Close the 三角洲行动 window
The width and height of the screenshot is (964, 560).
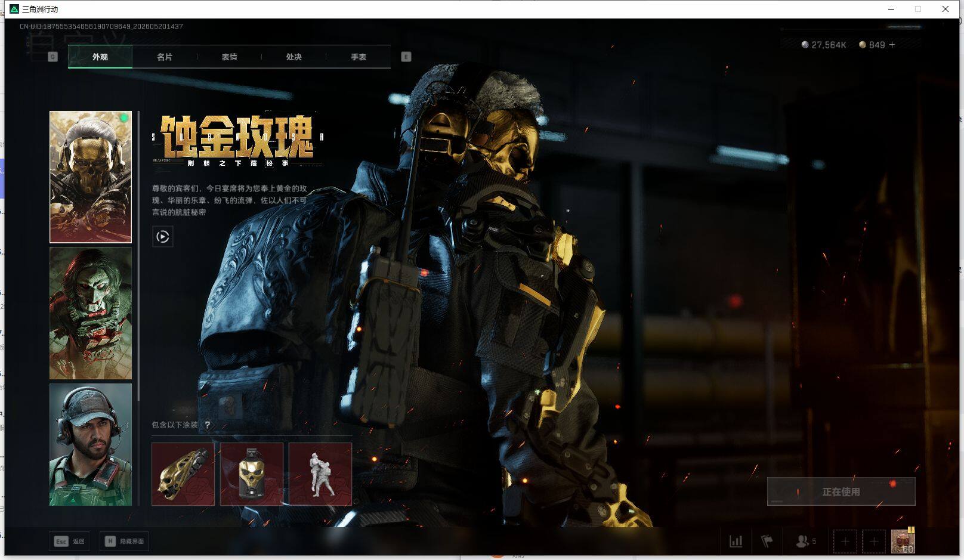click(946, 9)
